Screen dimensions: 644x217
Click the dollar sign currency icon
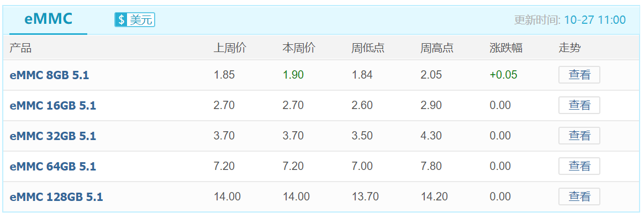click(121, 19)
